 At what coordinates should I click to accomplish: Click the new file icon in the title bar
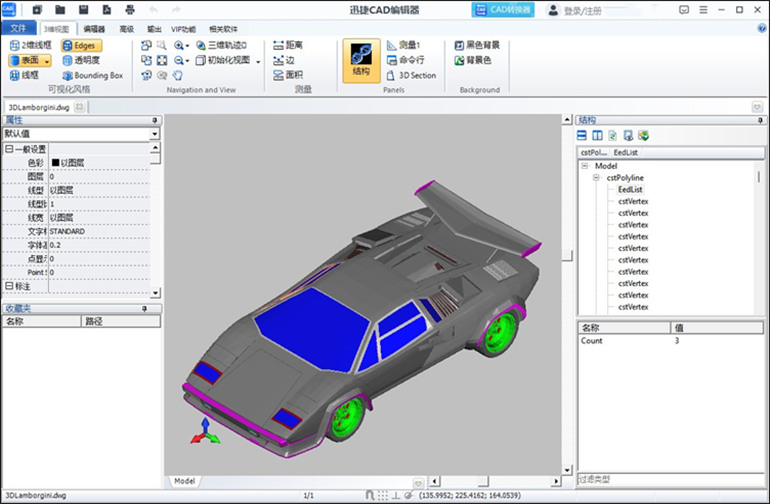[x=37, y=9]
